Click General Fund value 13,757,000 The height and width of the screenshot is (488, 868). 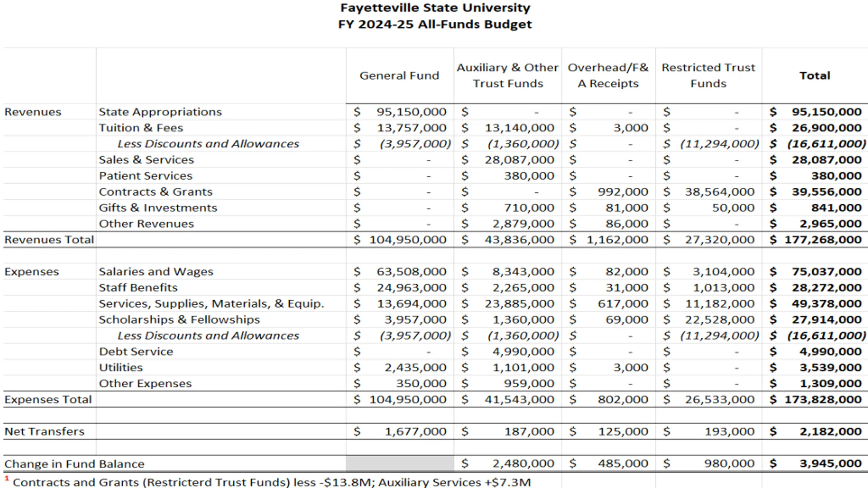point(412,128)
